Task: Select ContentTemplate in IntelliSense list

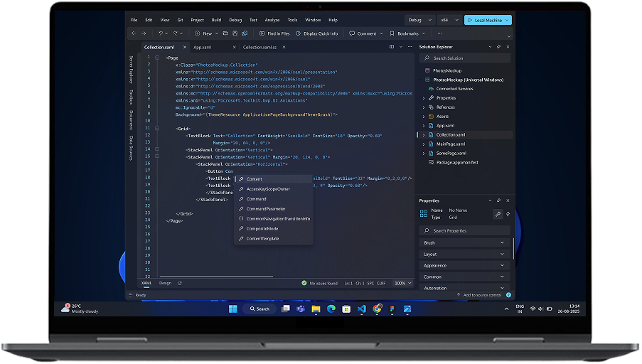Action: [x=274, y=239]
